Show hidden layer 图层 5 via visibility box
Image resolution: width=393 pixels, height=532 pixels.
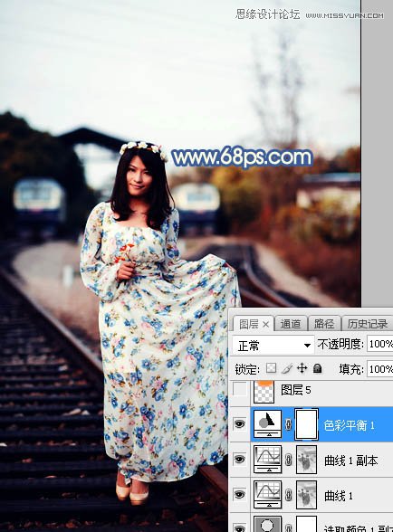coord(239,390)
